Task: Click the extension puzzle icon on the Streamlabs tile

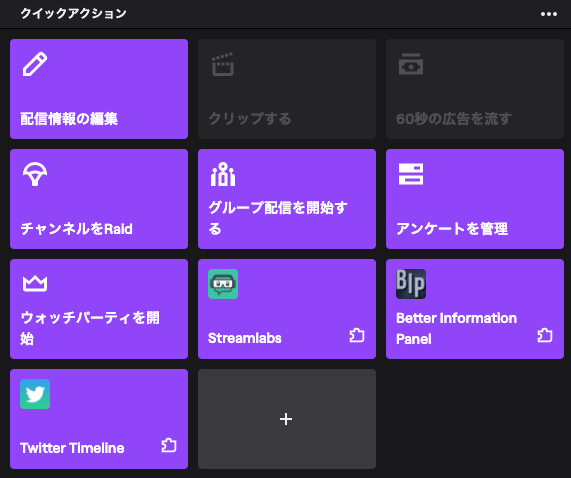Action: pos(357,335)
